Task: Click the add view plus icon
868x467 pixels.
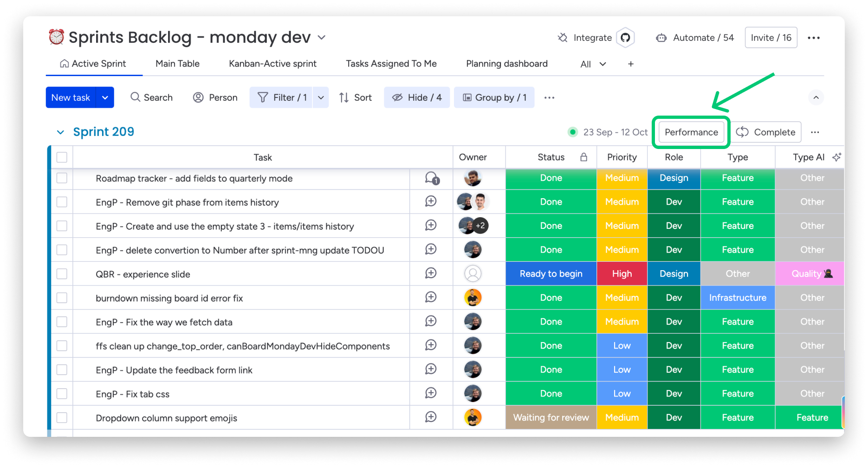Action: pos(631,64)
